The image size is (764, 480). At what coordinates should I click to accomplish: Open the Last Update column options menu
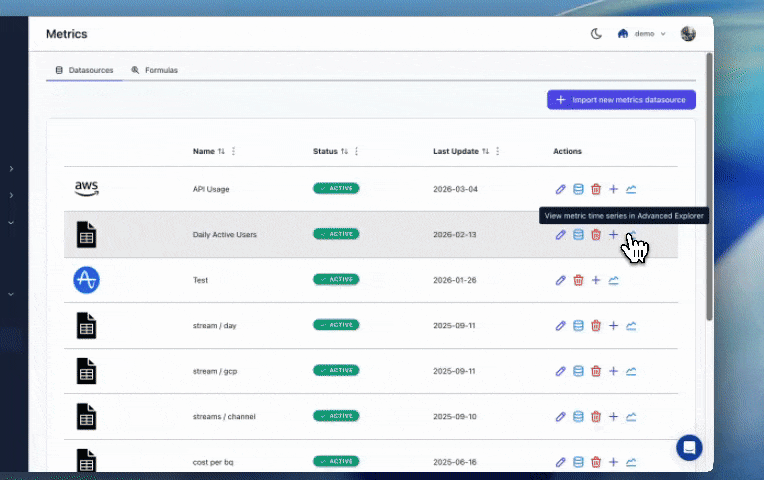pyautogui.click(x=497, y=152)
